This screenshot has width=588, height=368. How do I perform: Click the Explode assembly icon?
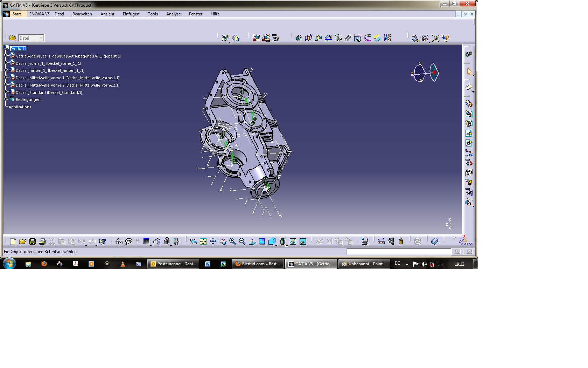[436, 38]
